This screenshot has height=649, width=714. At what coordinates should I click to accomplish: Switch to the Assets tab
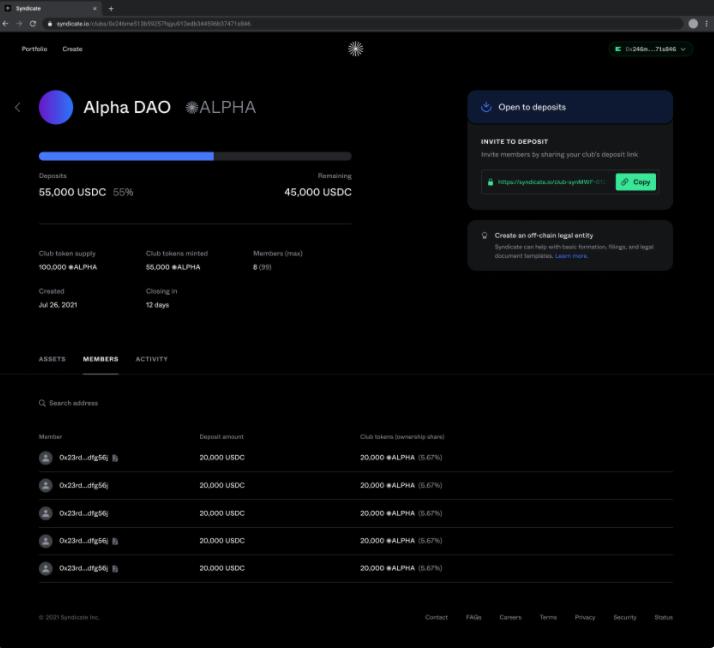(x=52, y=359)
